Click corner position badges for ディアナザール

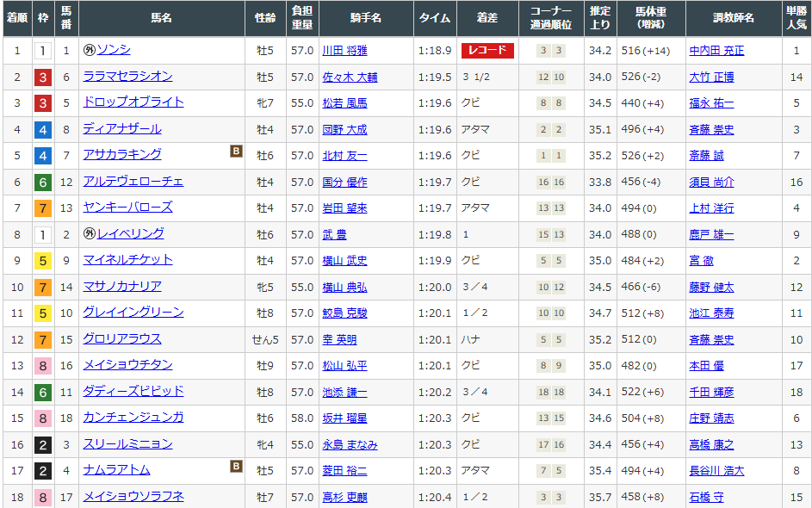(x=551, y=130)
